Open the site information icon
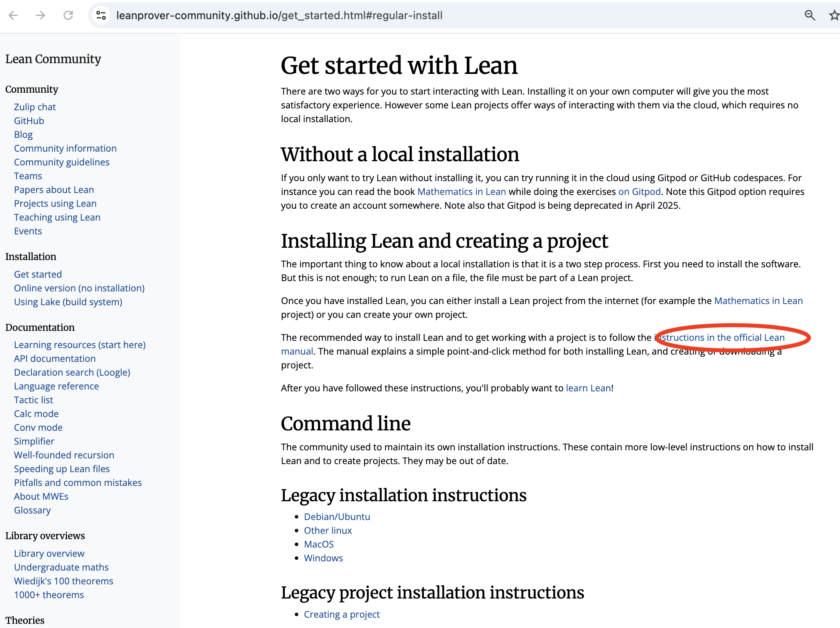 pos(101,15)
